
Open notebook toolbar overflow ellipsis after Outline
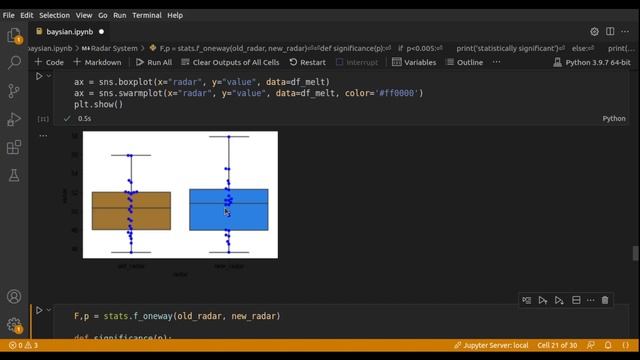(x=496, y=62)
